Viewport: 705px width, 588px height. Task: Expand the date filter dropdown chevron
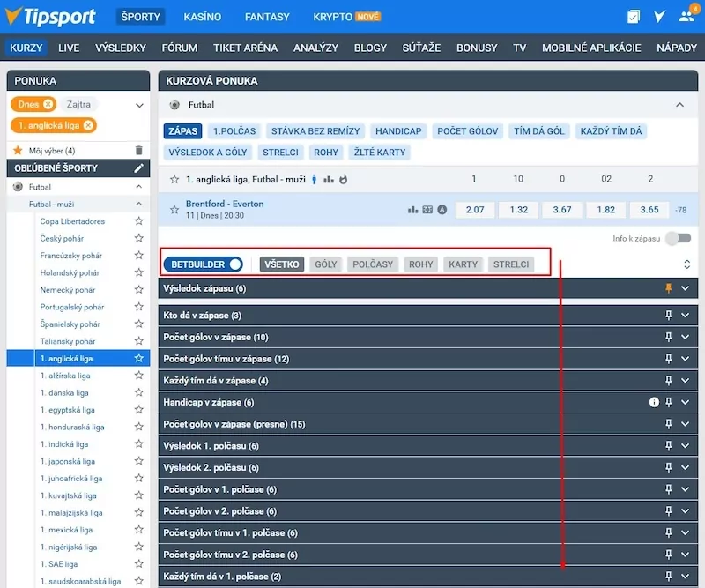coord(139,105)
